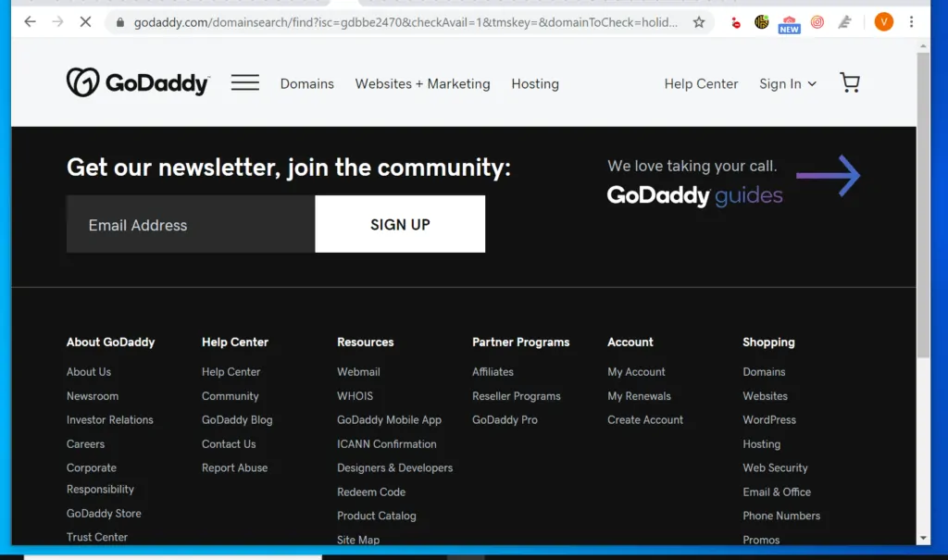Viewport: 948px width, 560px height.
Task: Bookmark page with star icon
Action: [x=699, y=22]
